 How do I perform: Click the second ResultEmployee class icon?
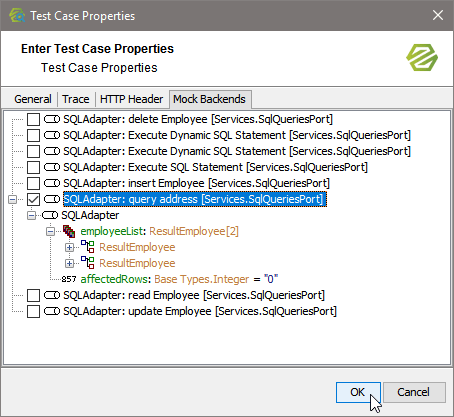(88, 263)
